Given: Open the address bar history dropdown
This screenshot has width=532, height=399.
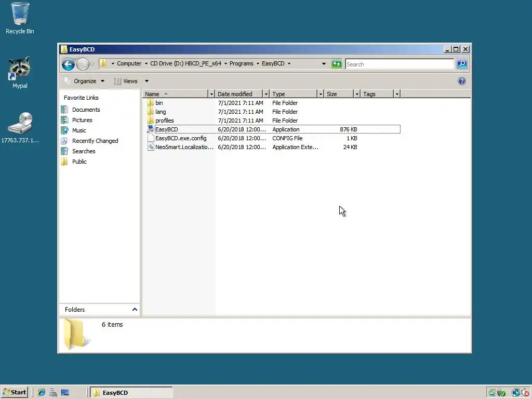Looking at the screenshot, I should coord(324,64).
